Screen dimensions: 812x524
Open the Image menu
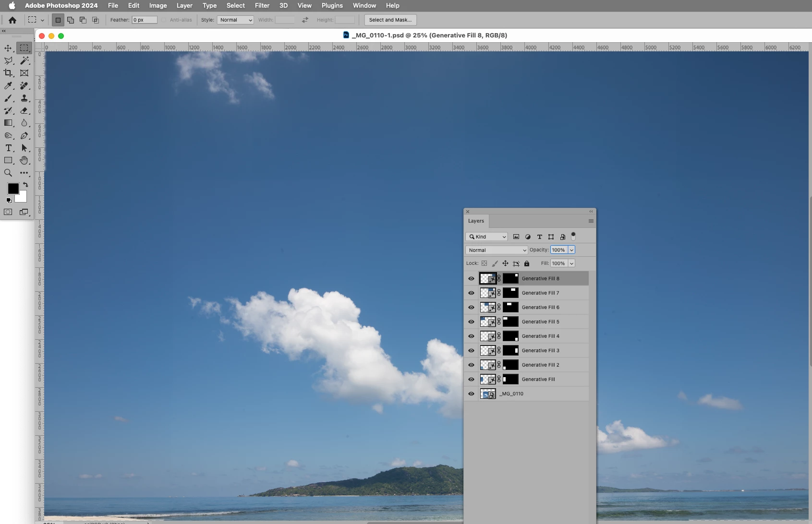(x=158, y=5)
